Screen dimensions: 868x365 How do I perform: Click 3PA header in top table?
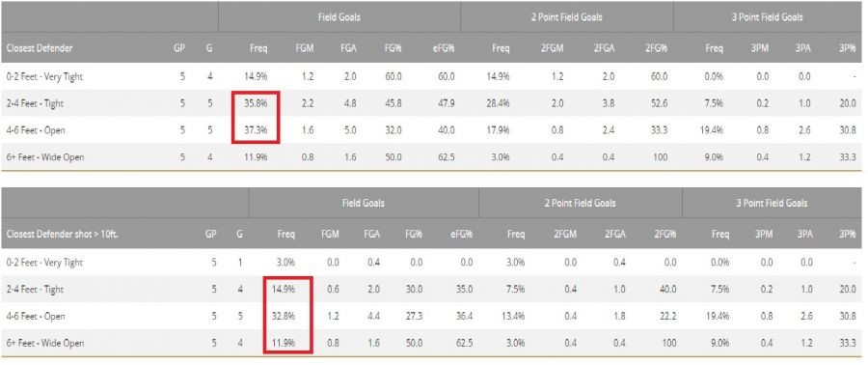pyautogui.click(x=803, y=48)
